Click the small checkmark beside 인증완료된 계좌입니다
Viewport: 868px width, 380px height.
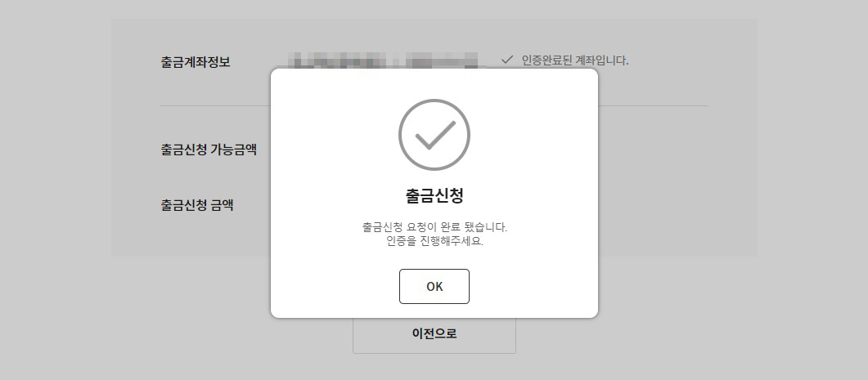(507, 59)
